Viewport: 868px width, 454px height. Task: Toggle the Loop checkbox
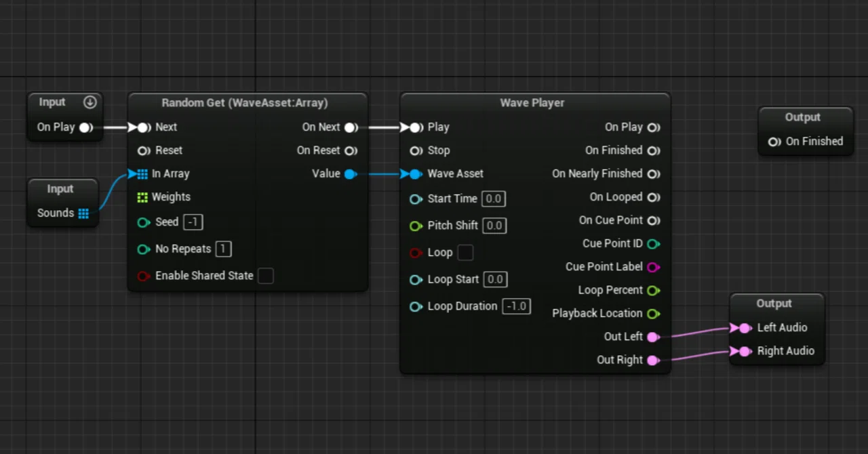coord(465,253)
